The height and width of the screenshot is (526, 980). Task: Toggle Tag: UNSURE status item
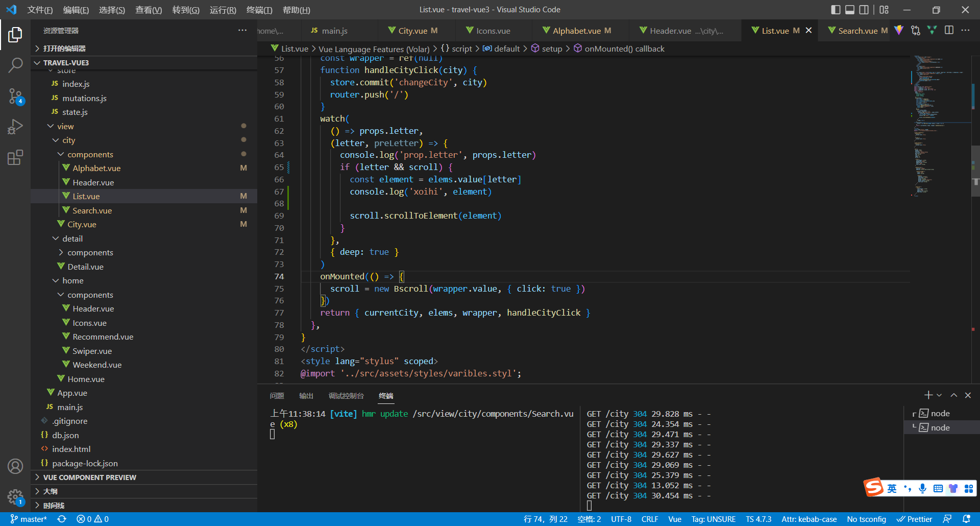pos(714,519)
